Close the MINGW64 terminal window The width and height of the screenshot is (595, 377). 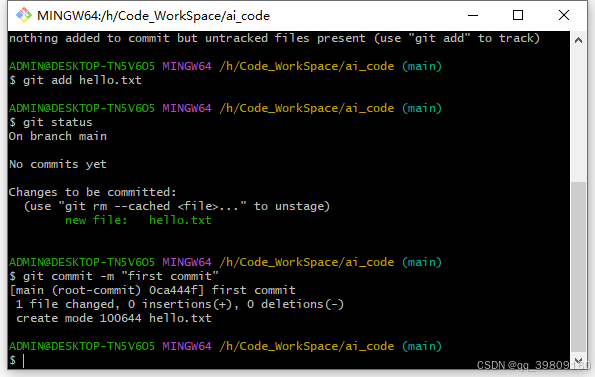(564, 15)
